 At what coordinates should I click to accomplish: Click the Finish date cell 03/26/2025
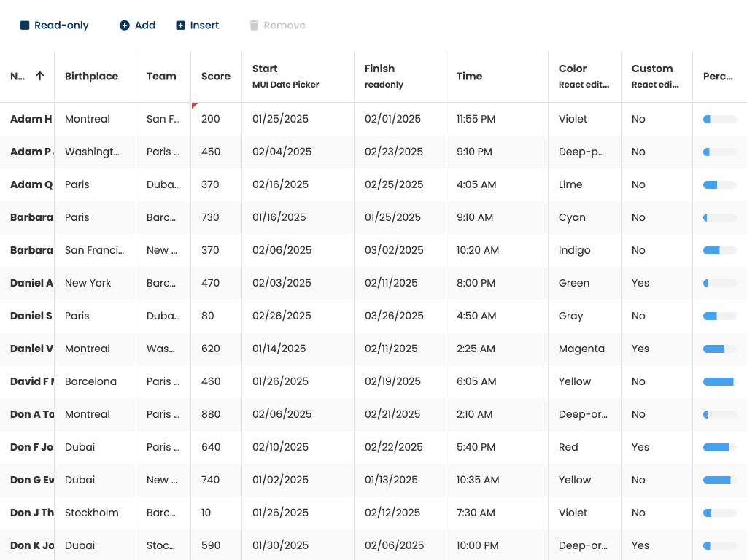tap(394, 316)
